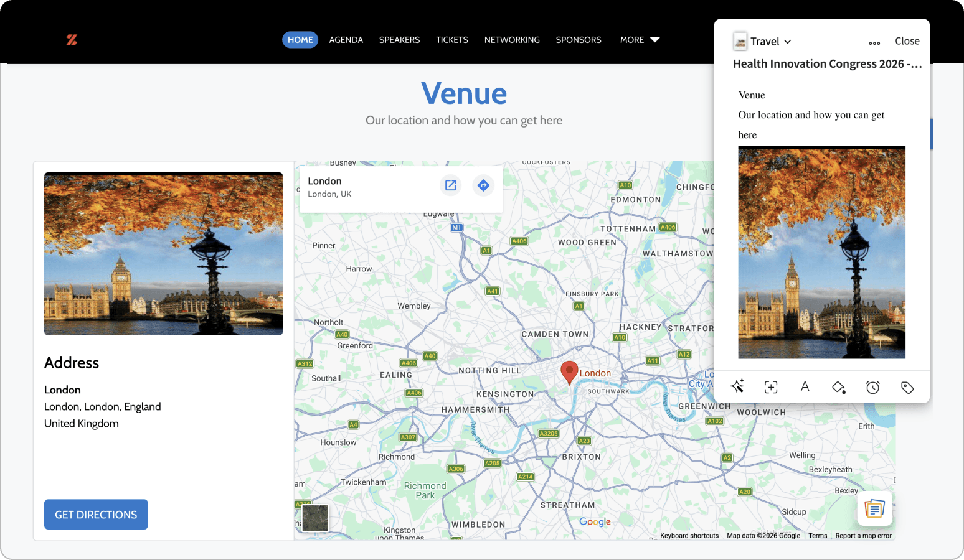Select the capture region icon in clipper
The width and height of the screenshot is (964, 560).
pyautogui.click(x=771, y=387)
